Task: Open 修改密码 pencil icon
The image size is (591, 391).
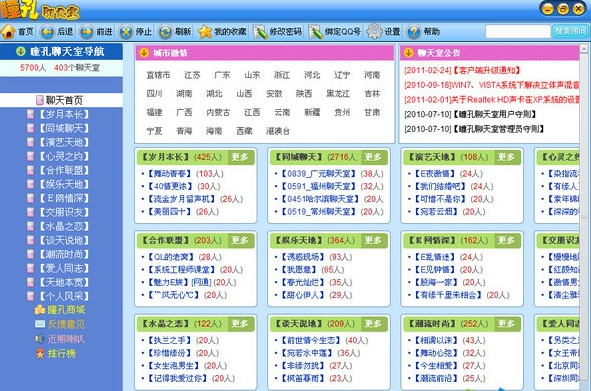Action: [x=260, y=32]
